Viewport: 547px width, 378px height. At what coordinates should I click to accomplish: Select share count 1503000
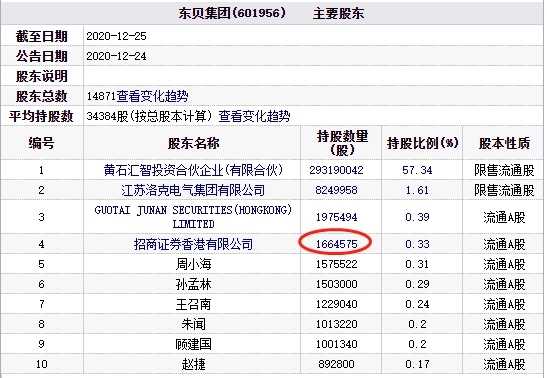click(336, 284)
